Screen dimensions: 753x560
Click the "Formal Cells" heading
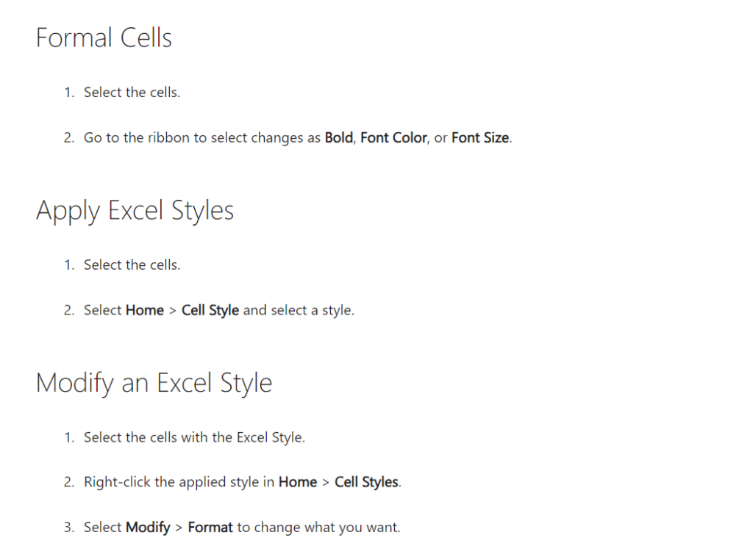tap(104, 38)
